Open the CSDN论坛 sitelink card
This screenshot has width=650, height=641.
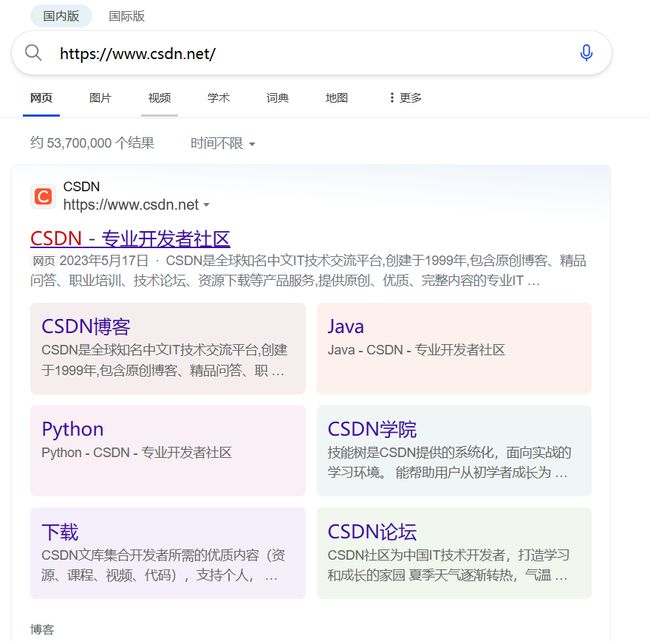point(454,553)
